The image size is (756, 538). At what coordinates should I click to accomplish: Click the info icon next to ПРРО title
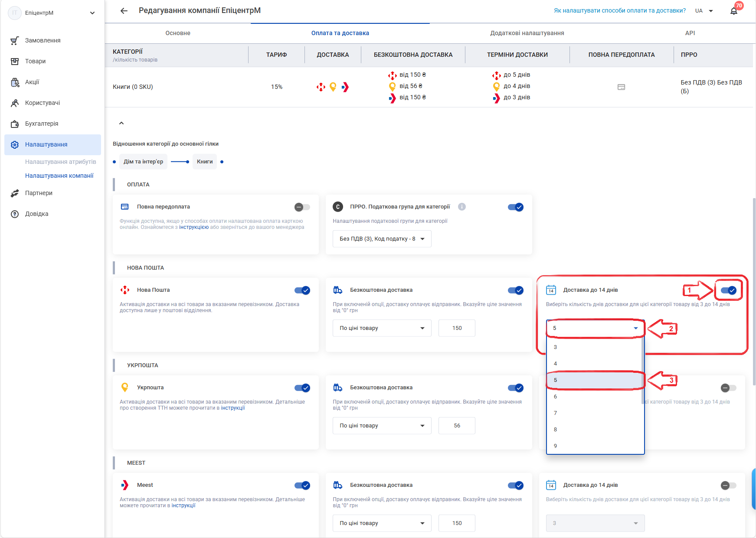point(462,207)
